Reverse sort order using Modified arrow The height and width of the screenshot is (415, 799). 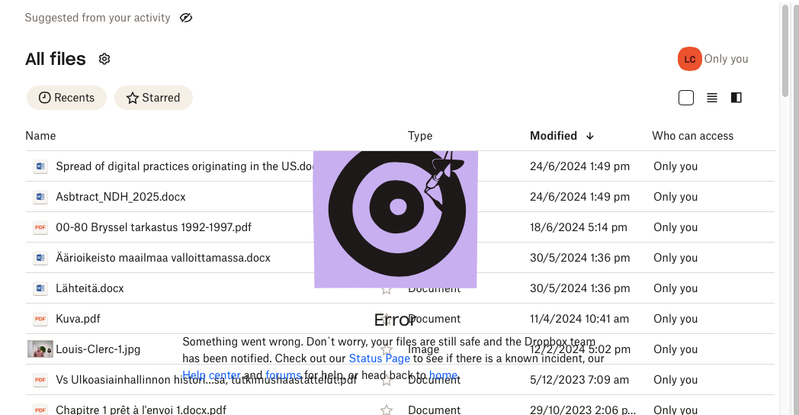point(590,136)
